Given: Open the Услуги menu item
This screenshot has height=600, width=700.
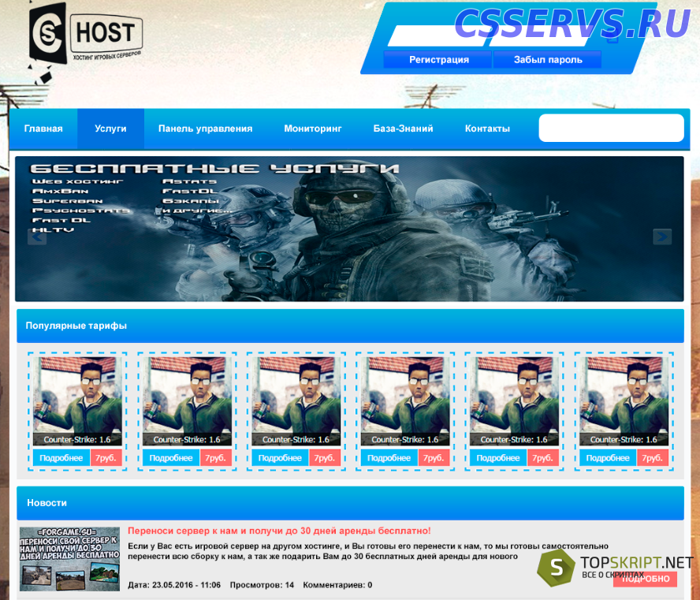Looking at the screenshot, I should tap(110, 129).
